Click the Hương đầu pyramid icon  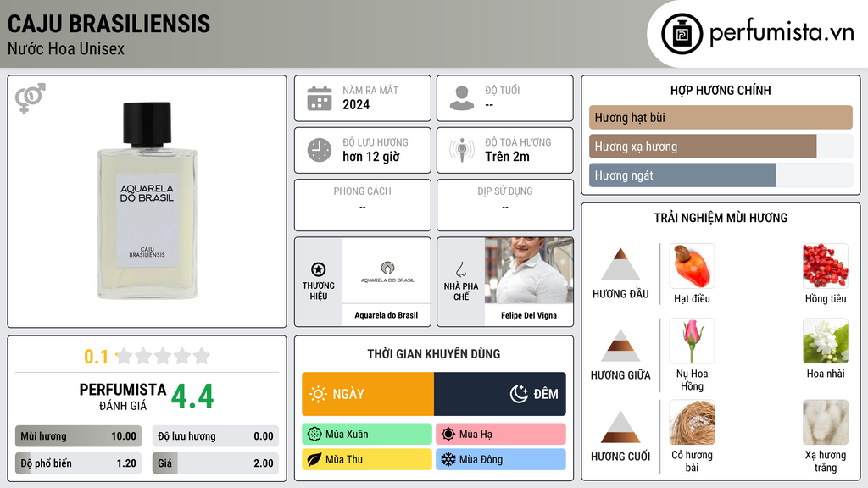click(620, 264)
